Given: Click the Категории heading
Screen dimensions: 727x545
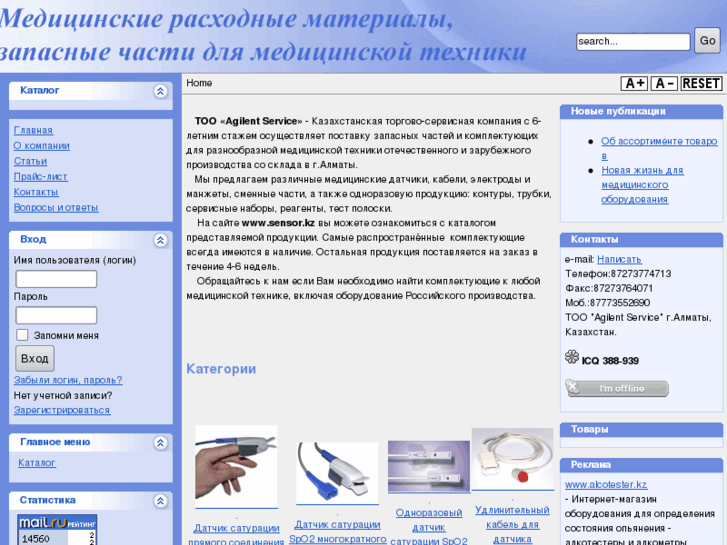Looking at the screenshot, I should [x=221, y=369].
